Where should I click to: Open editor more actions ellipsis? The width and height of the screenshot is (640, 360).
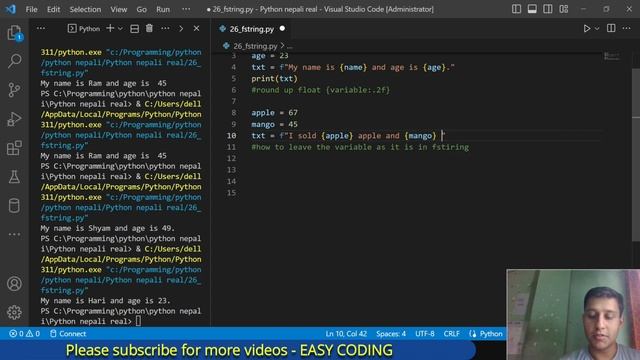(x=627, y=28)
